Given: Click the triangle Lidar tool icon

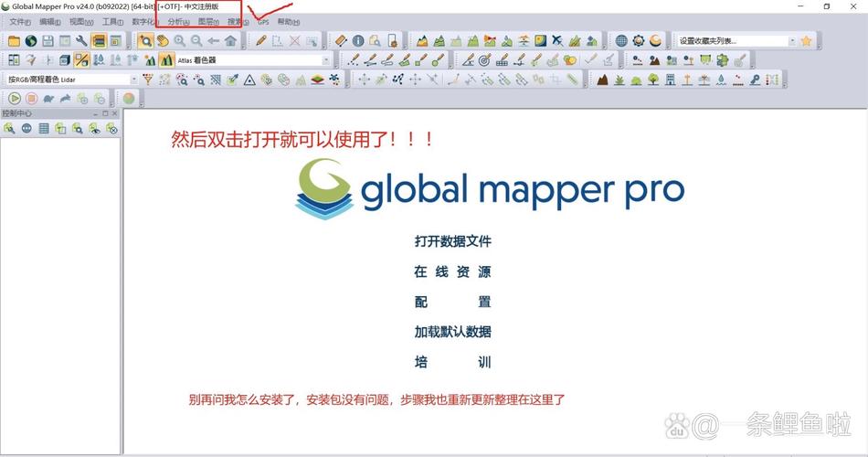Looking at the screenshot, I should tap(249, 80).
